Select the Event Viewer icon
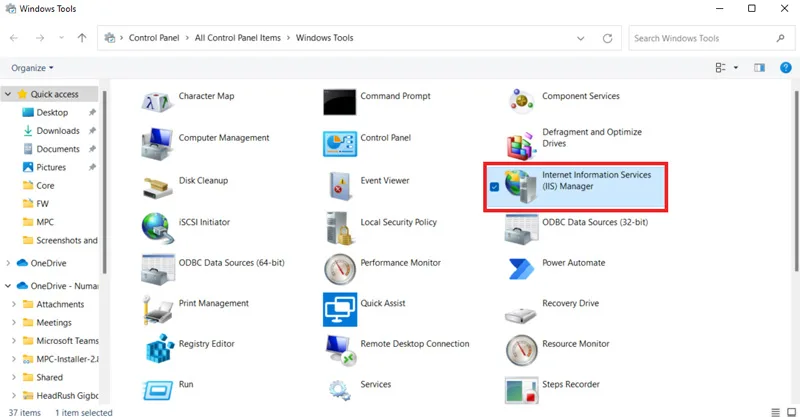800x417 pixels. 339,186
